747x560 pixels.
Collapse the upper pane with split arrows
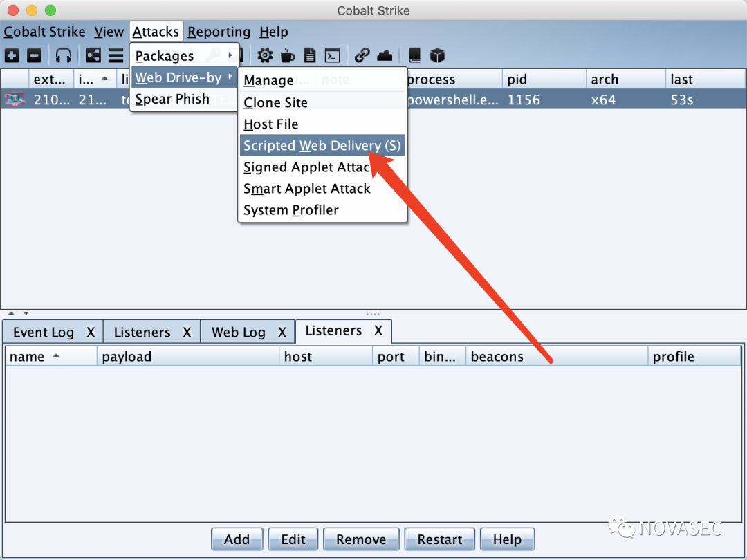(x=12, y=313)
